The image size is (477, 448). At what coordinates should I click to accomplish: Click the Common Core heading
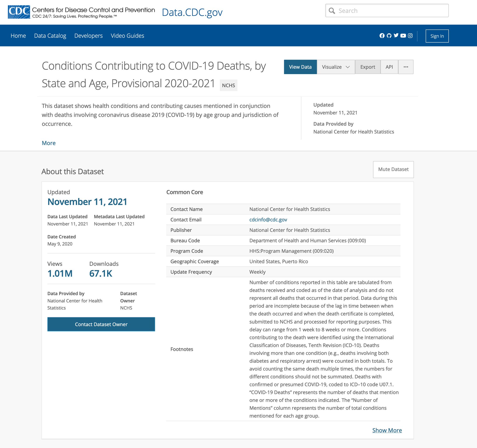click(x=184, y=192)
